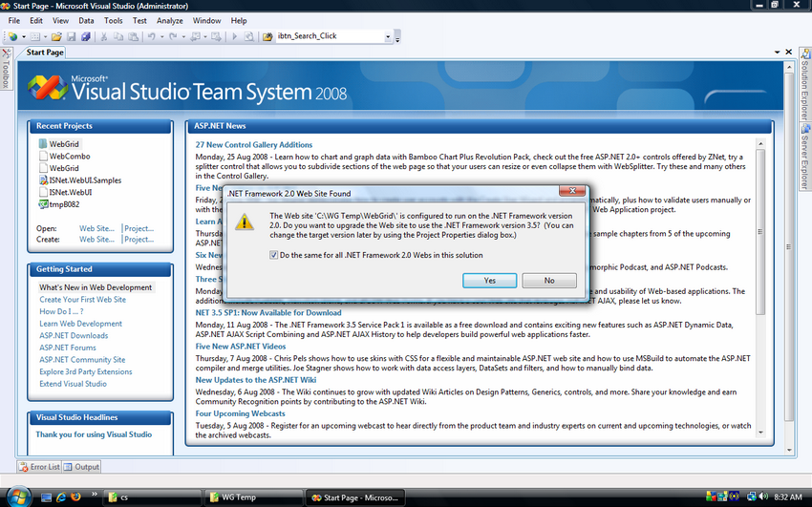Image resolution: width=812 pixels, height=507 pixels.
Task: Open '27 New Control Gallery Additions' headline
Action: pos(254,145)
